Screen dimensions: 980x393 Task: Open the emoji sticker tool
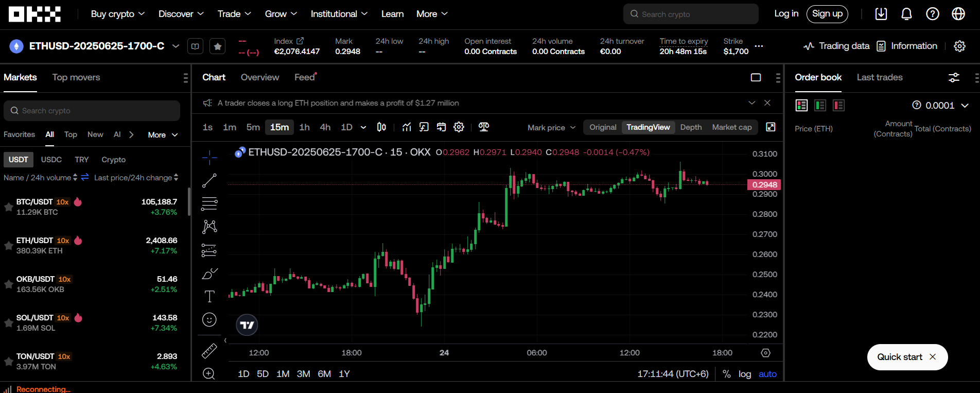pos(209,320)
